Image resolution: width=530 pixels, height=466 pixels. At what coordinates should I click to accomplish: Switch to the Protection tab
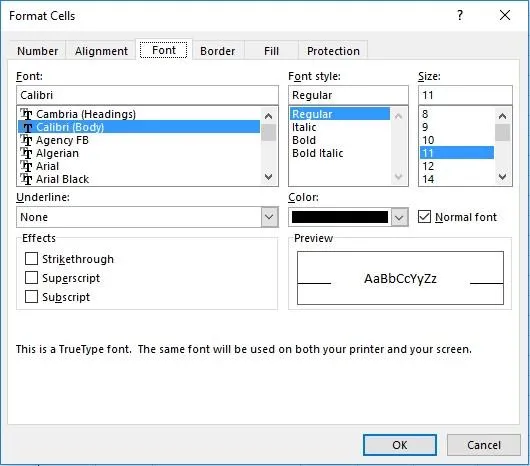click(333, 51)
